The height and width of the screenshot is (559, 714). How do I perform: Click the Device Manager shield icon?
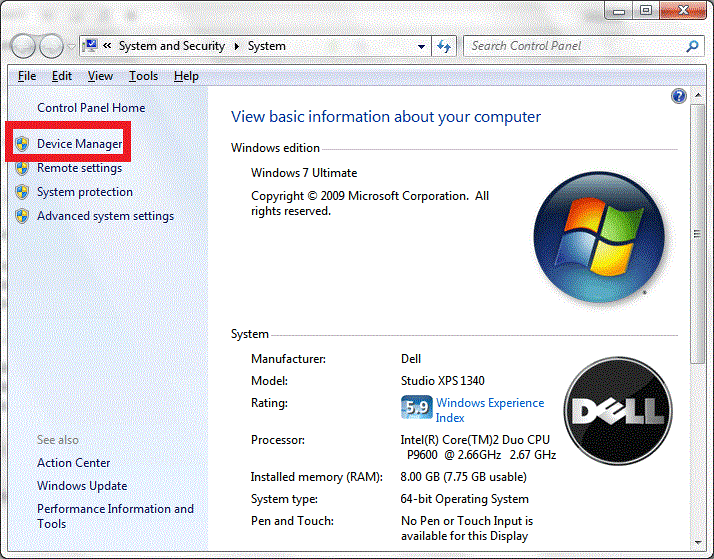click(22, 144)
